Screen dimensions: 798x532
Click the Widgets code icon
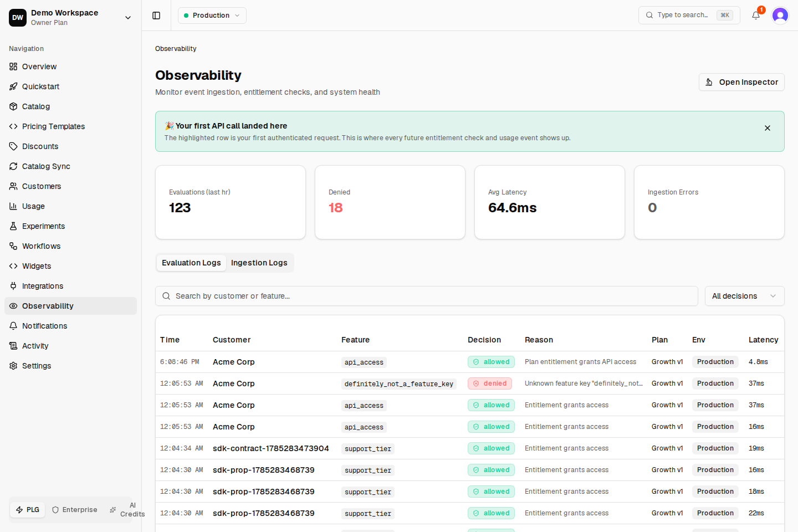coord(13,266)
